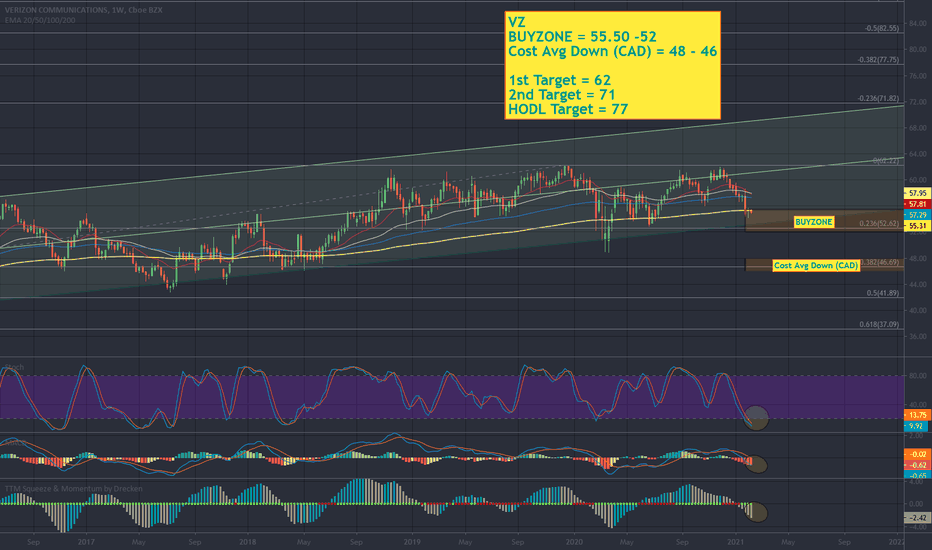Click the red -0.62 MACD value tag

click(x=918, y=465)
